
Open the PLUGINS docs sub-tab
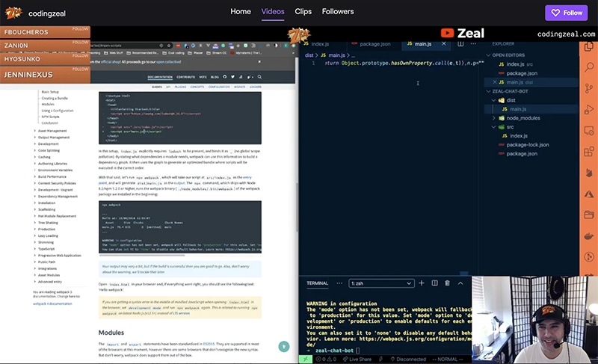point(180,87)
